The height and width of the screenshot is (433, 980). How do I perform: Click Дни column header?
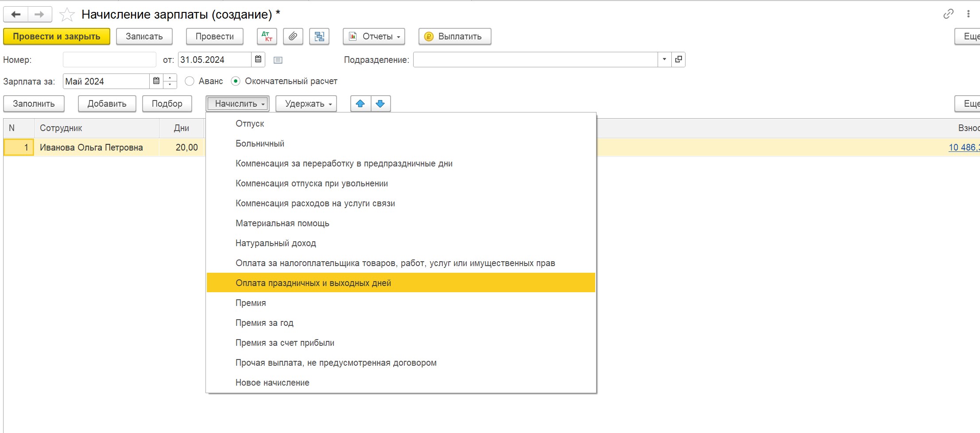click(182, 128)
